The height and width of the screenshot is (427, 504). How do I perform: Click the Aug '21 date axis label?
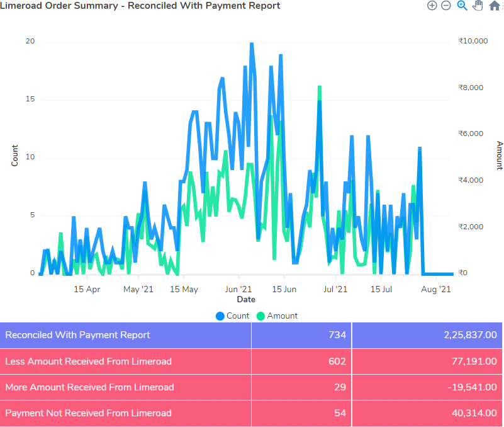pyautogui.click(x=436, y=289)
